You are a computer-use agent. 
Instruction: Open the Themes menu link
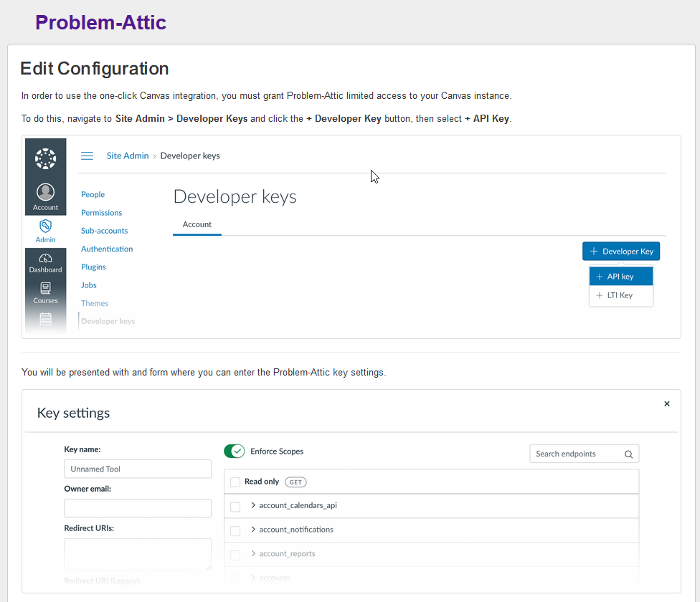pyautogui.click(x=95, y=303)
